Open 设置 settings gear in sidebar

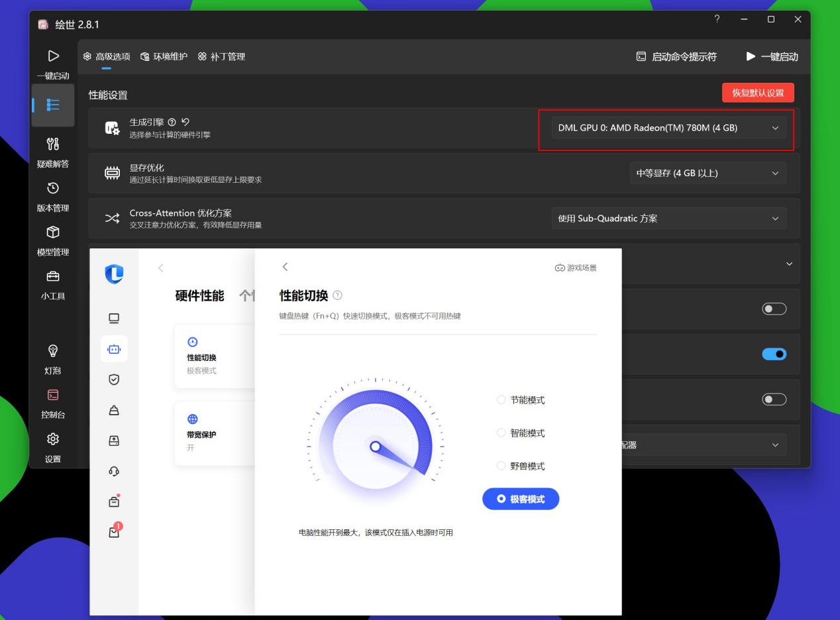coord(53,447)
